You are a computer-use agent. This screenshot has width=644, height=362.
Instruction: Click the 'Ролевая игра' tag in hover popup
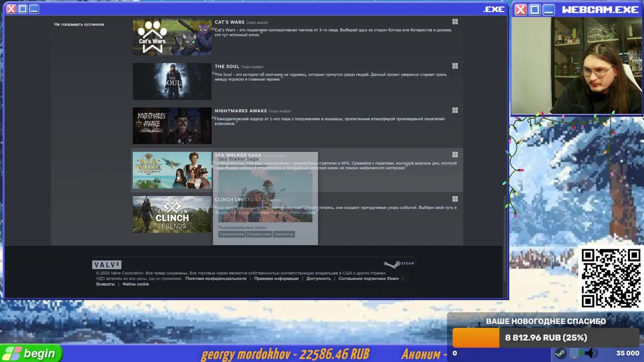[259, 234]
